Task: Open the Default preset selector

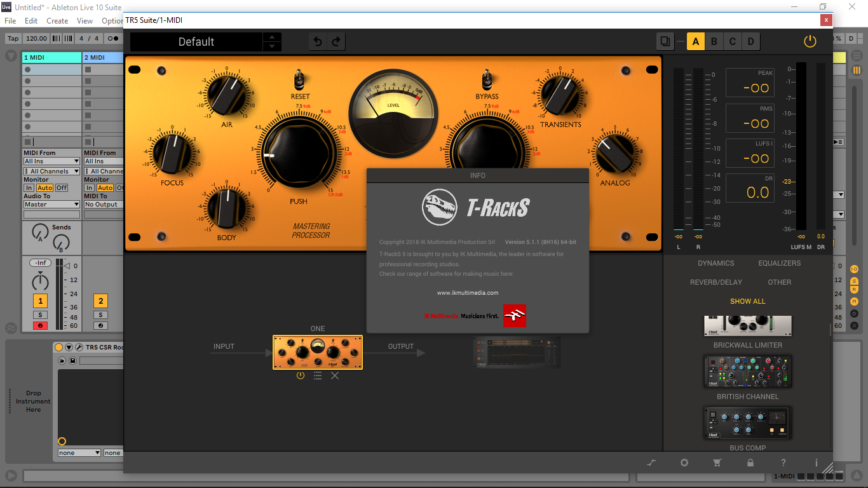Action: coord(196,42)
